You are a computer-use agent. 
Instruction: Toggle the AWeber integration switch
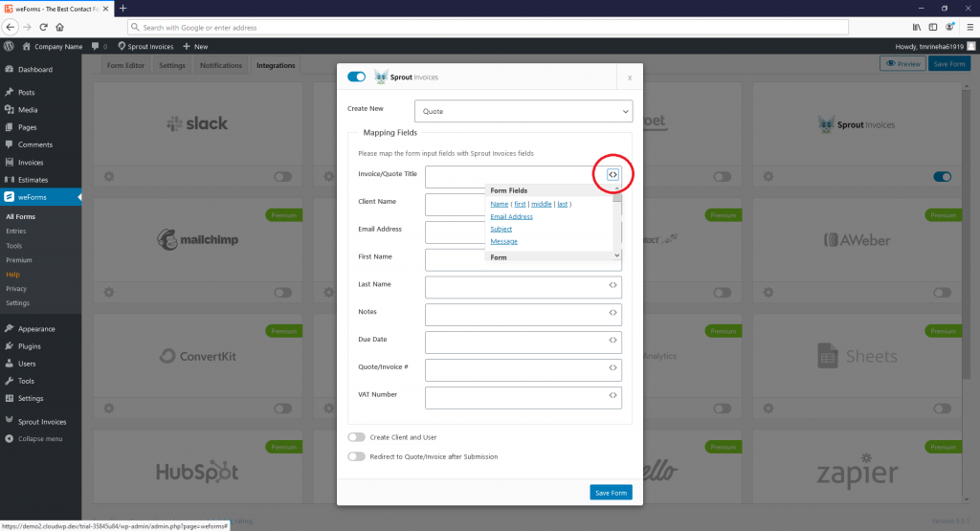943,293
